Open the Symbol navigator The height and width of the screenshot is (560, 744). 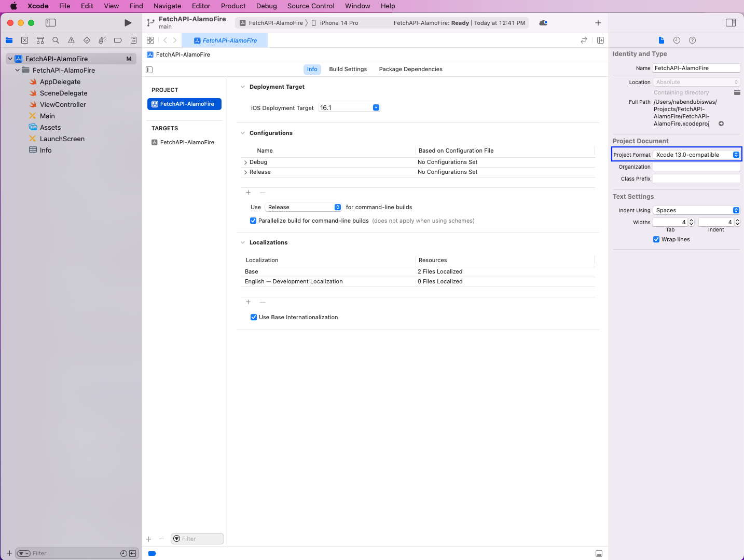pyautogui.click(x=40, y=40)
